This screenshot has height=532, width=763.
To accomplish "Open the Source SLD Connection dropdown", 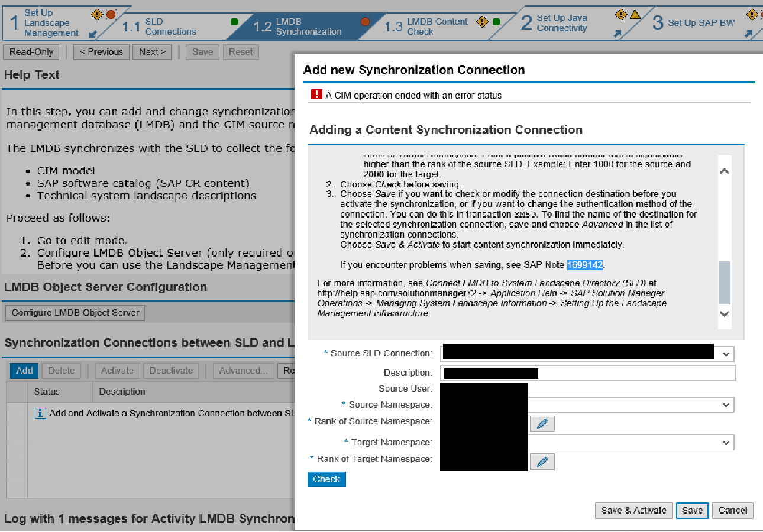I will [726, 354].
